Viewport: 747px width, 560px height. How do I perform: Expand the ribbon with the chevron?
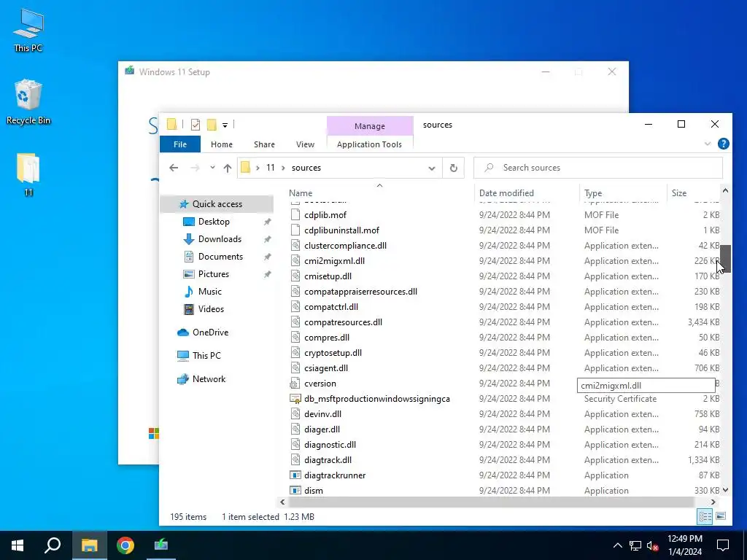(708, 144)
